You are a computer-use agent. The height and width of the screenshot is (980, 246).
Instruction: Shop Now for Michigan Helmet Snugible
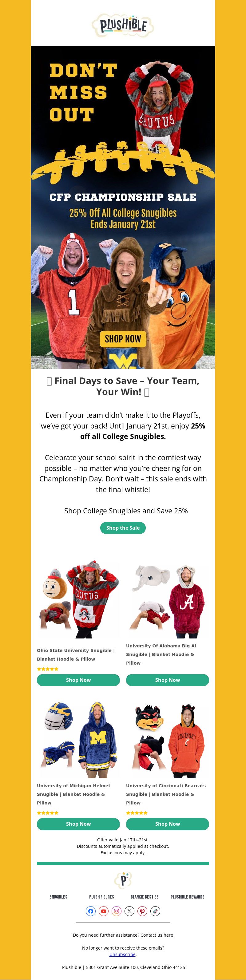(x=78, y=824)
